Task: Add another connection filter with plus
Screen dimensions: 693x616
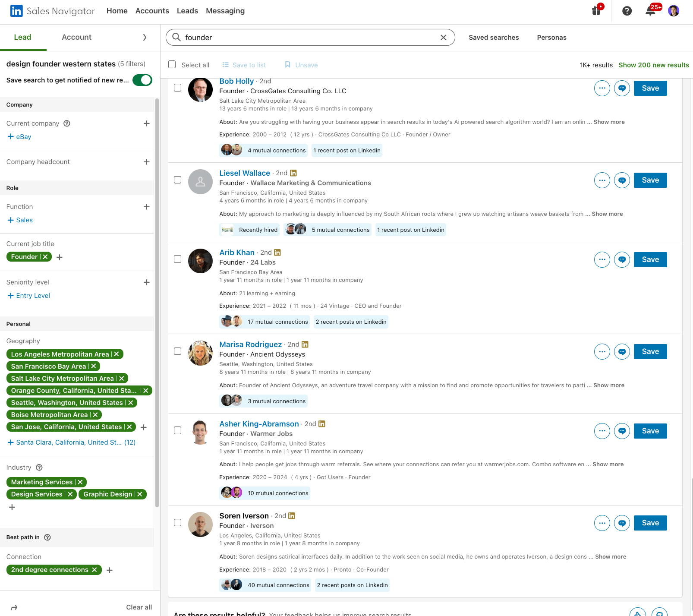Action: click(x=110, y=570)
